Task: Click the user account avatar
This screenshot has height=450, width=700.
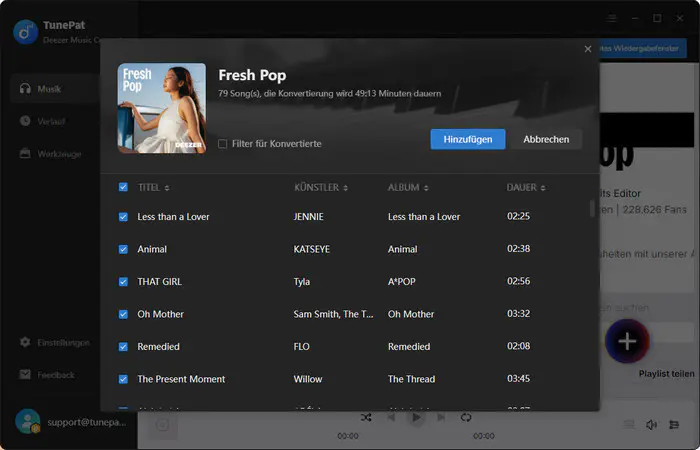Action: coord(28,421)
